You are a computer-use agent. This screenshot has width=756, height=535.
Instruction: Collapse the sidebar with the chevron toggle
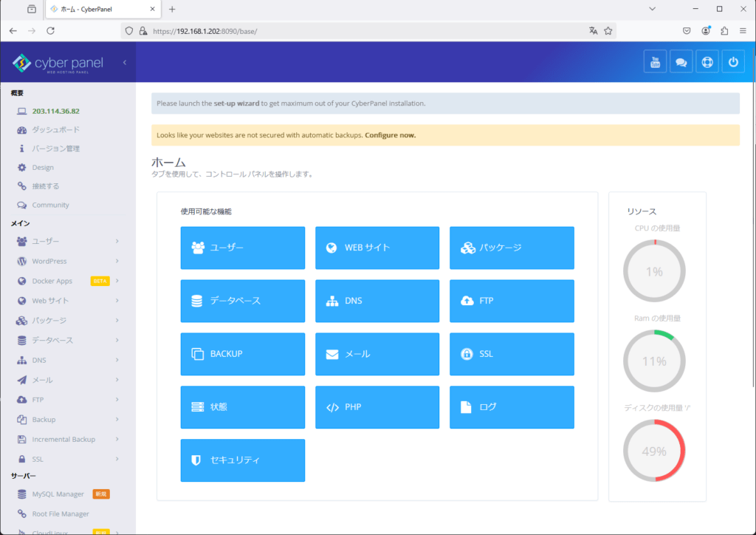pyautogui.click(x=125, y=62)
